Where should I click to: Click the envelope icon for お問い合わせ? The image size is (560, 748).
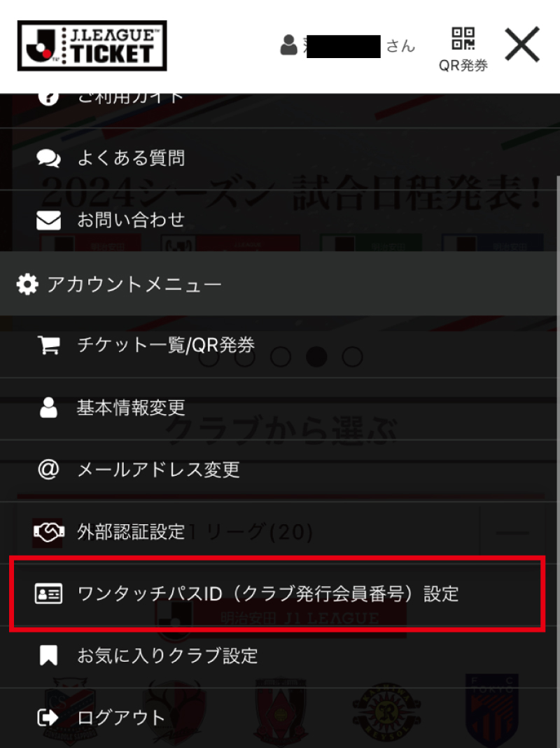click(49, 220)
